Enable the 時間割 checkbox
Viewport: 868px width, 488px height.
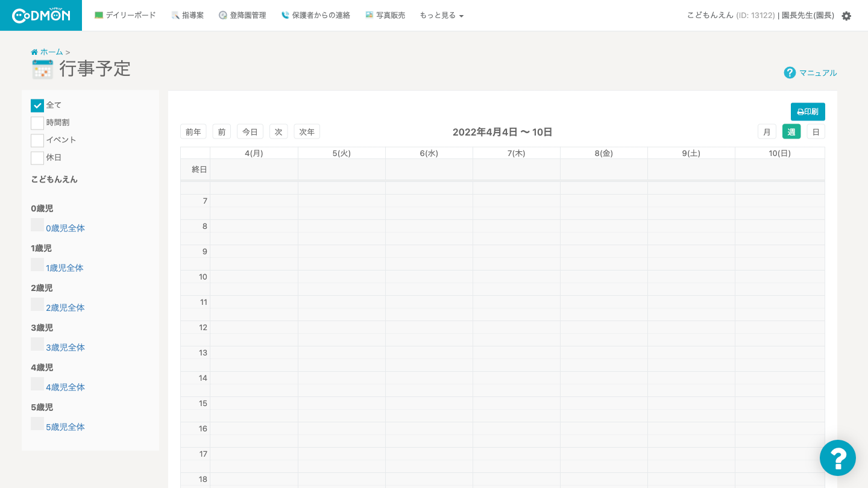click(x=37, y=123)
